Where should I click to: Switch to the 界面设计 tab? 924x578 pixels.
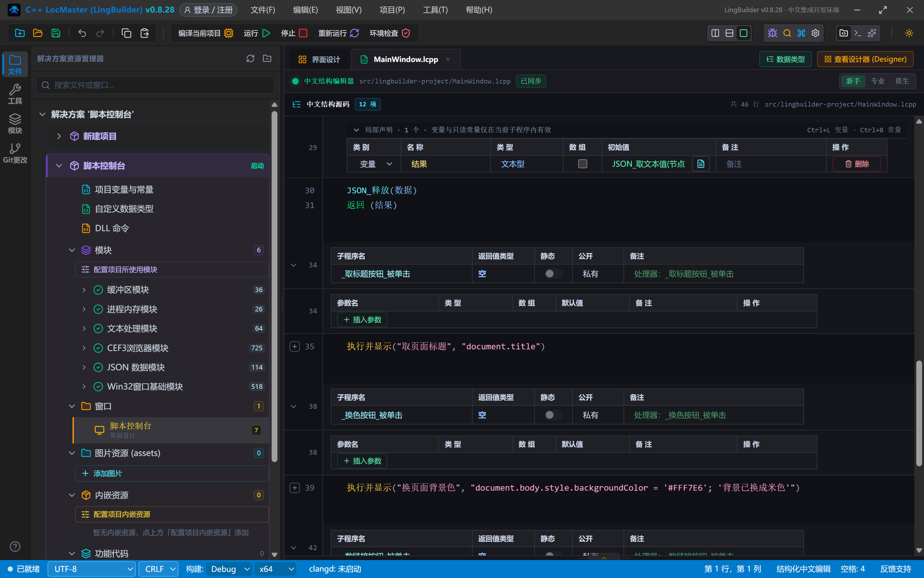[x=319, y=59]
